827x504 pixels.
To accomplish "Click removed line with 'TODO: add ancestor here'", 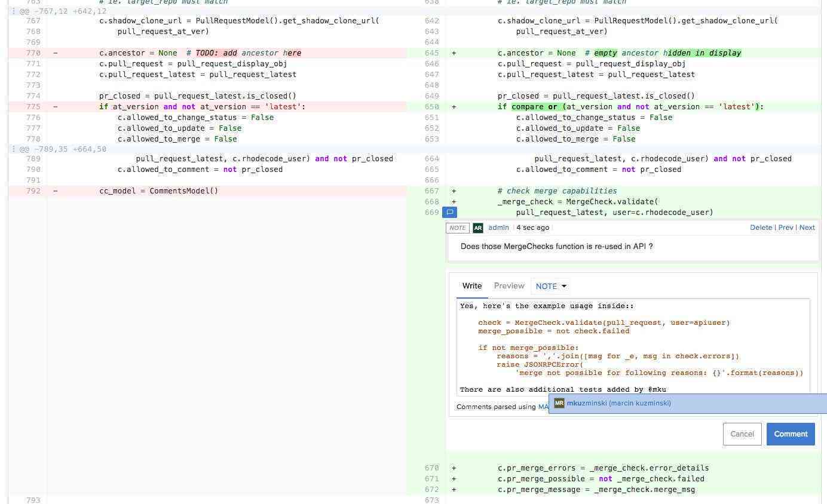I will click(200, 53).
